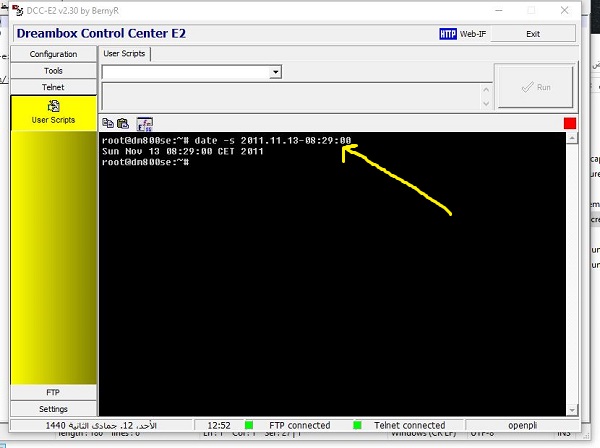Open the Tools section
Screen dimensions: 600x448
pos(54,71)
